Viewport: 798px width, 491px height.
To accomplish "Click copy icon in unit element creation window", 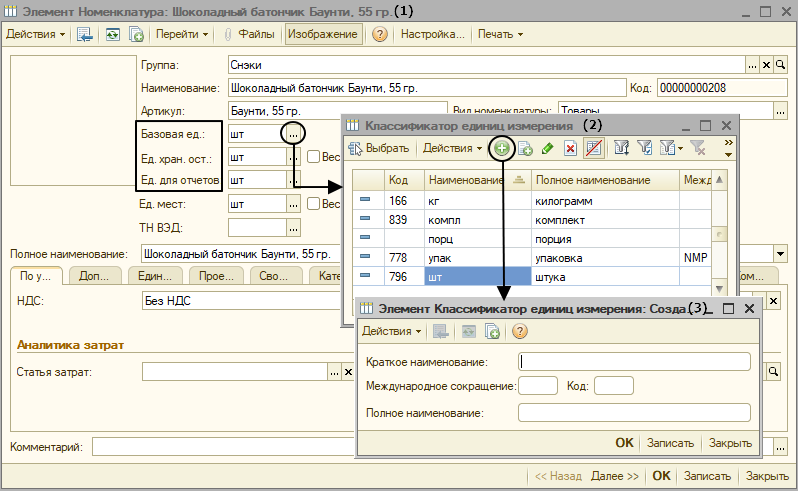I will (x=492, y=332).
